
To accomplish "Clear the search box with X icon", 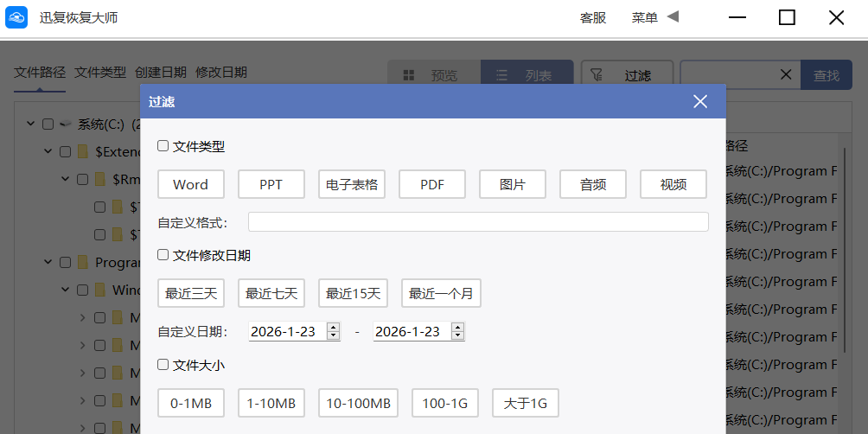I will tap(786, 75).
